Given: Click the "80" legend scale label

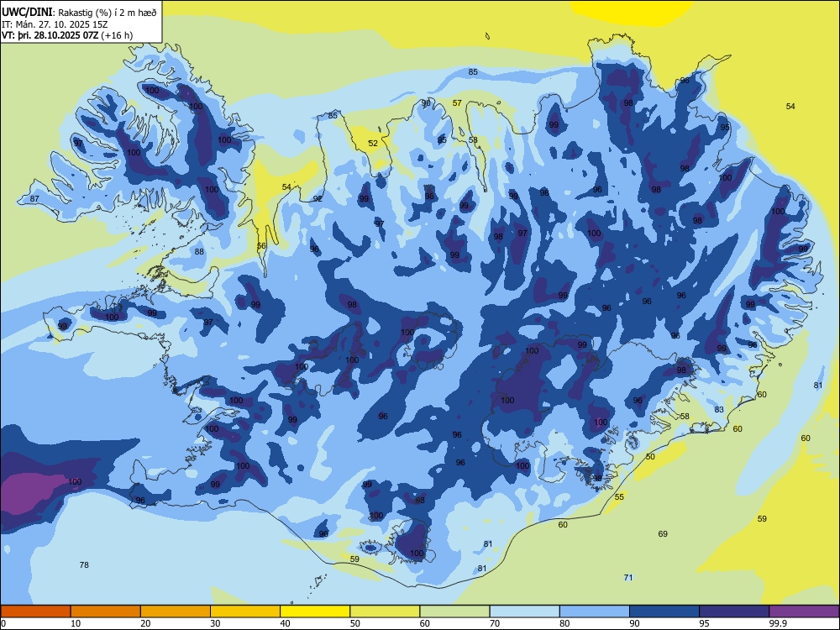Looking at the screenshot, I should (x=564, y=623).
